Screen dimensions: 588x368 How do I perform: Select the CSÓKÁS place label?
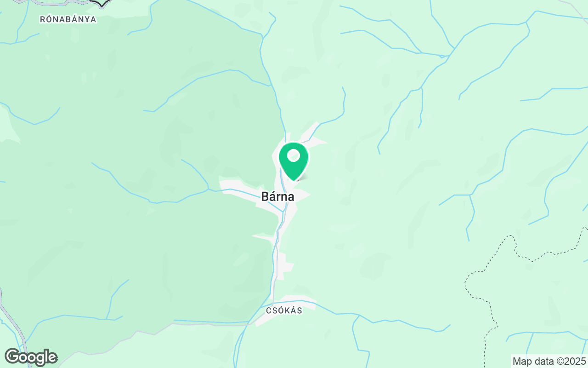coord(284,310)
